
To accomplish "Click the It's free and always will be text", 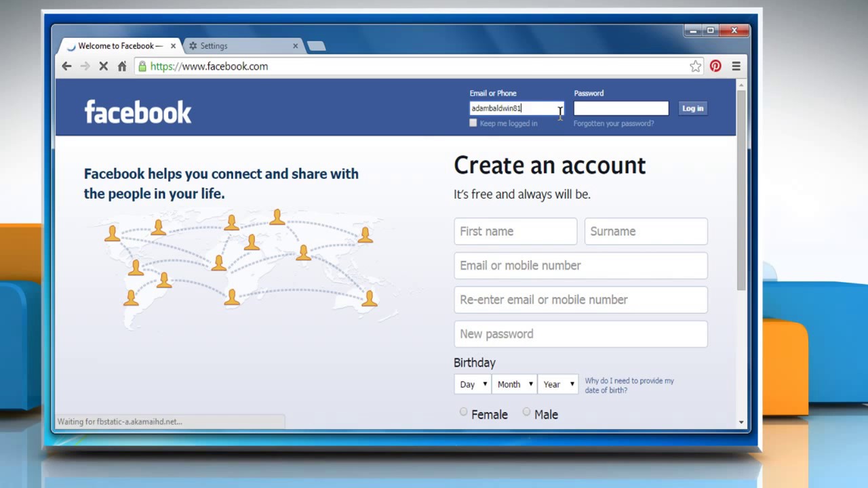I will 522,195.
